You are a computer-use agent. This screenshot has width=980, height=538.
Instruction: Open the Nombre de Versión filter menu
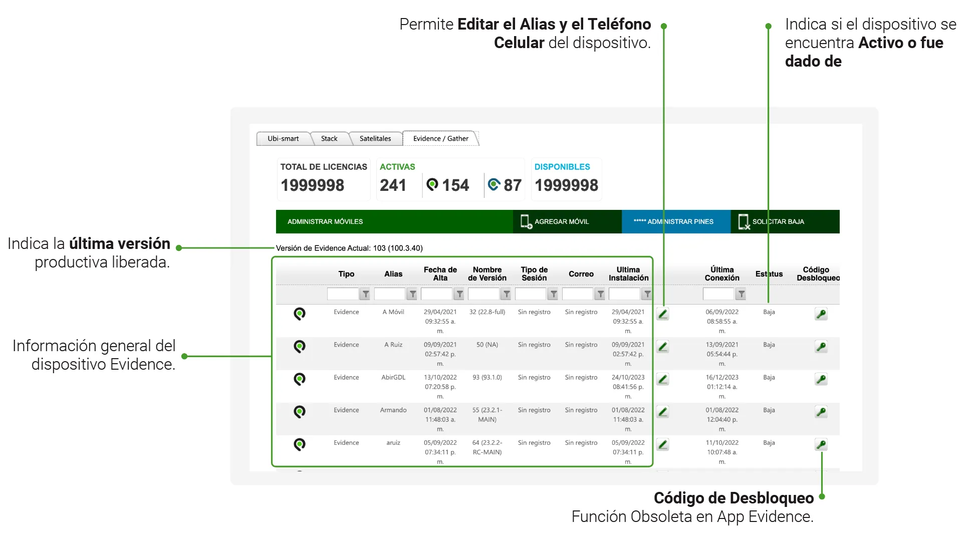pos(507,294)
